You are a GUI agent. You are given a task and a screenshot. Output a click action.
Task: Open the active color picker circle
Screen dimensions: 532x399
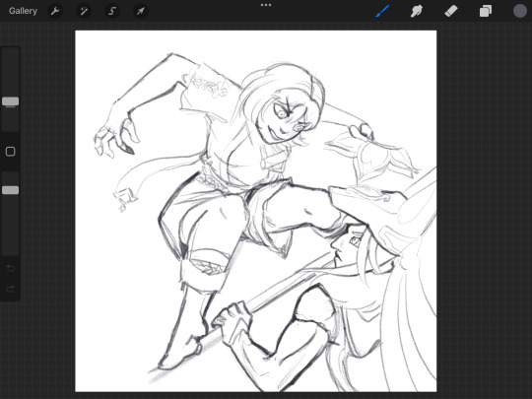point(520,11)
